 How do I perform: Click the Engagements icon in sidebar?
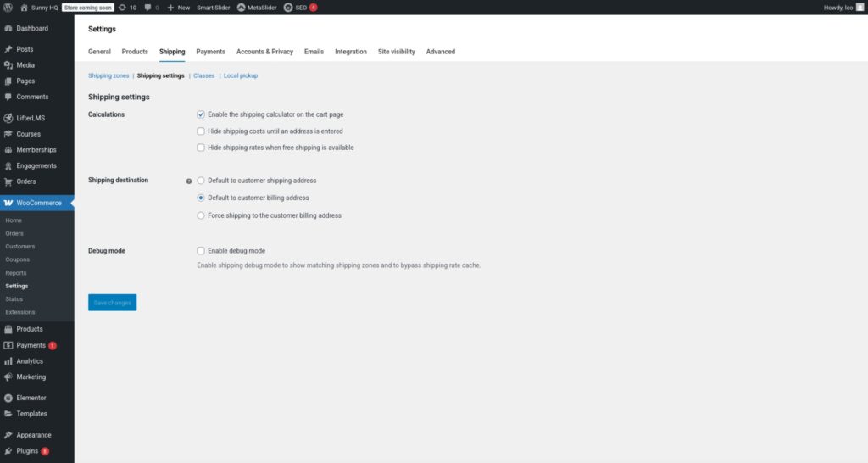pos(8,165)
